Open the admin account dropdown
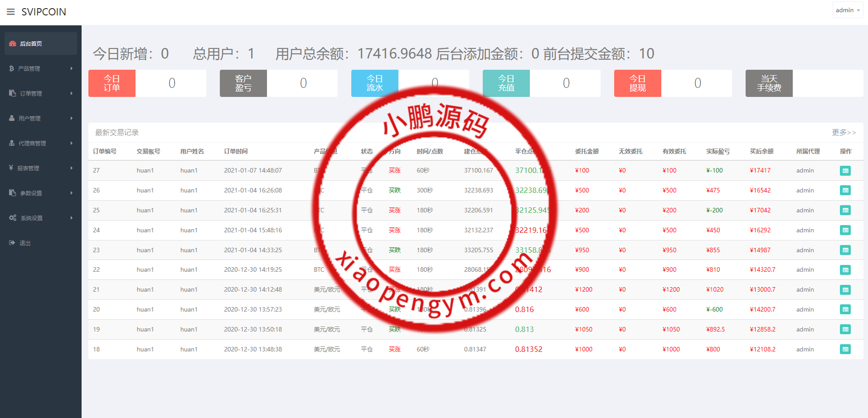 (x=847, y=10)
